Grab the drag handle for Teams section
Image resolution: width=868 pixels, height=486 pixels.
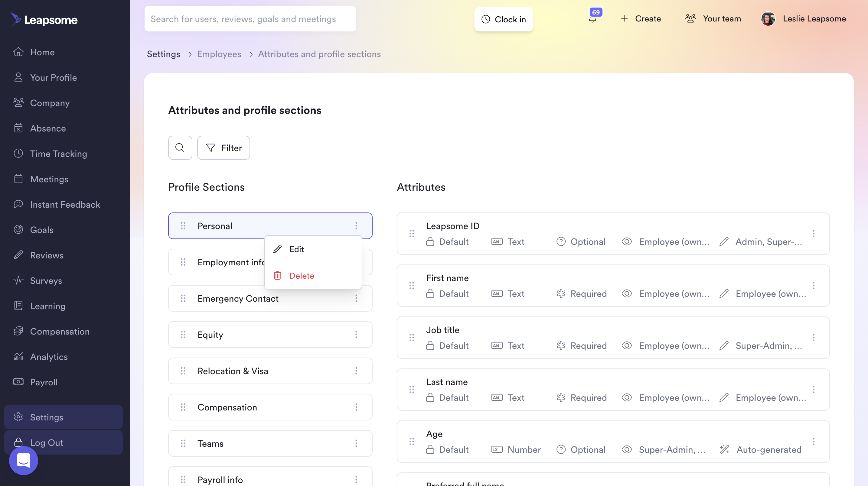click(x=183, y=444)
